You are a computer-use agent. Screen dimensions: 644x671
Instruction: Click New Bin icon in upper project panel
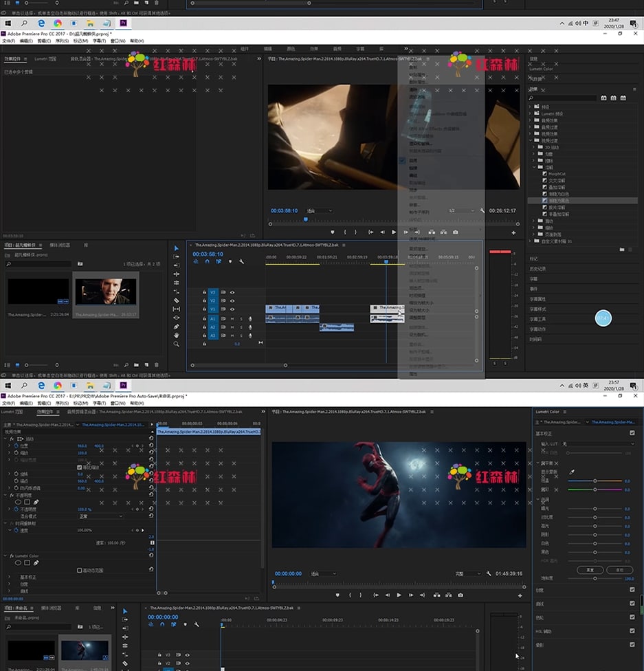point(136,365)
